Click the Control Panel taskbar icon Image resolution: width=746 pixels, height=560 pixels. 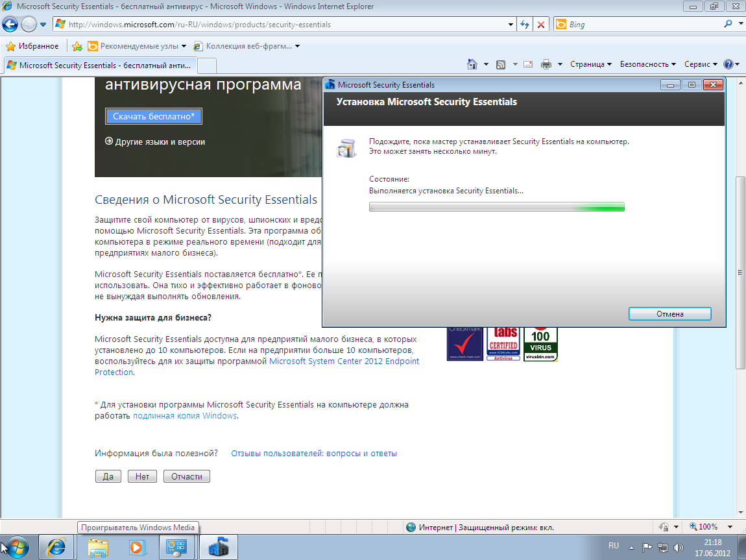pyautogui.click(x=176, y=547)
